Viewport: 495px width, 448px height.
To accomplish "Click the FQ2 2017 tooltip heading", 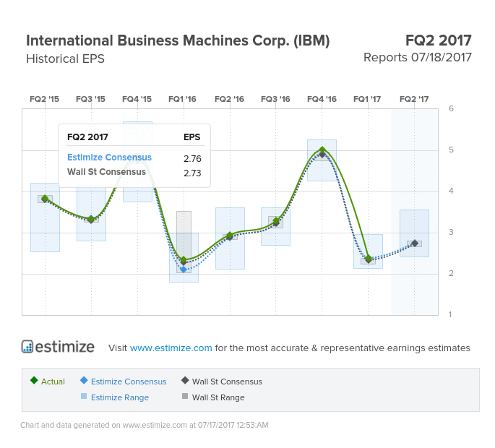I will (87, 137).
